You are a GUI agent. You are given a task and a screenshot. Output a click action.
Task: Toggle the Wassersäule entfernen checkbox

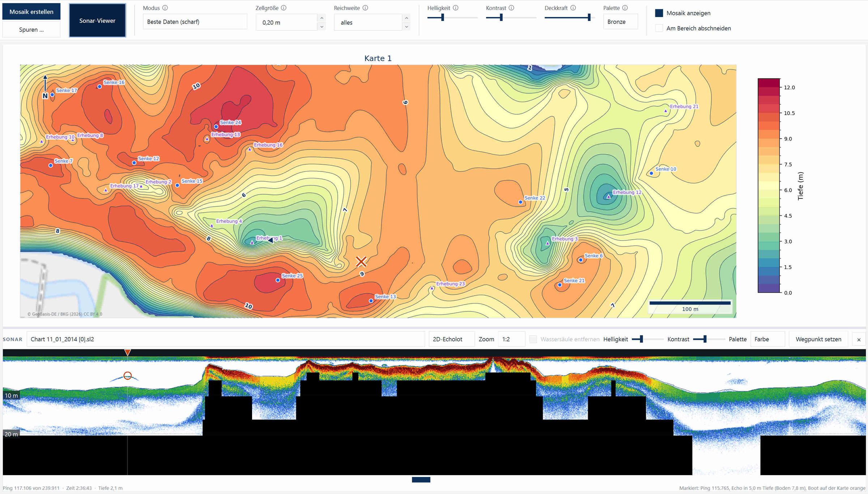pos(533,339)
